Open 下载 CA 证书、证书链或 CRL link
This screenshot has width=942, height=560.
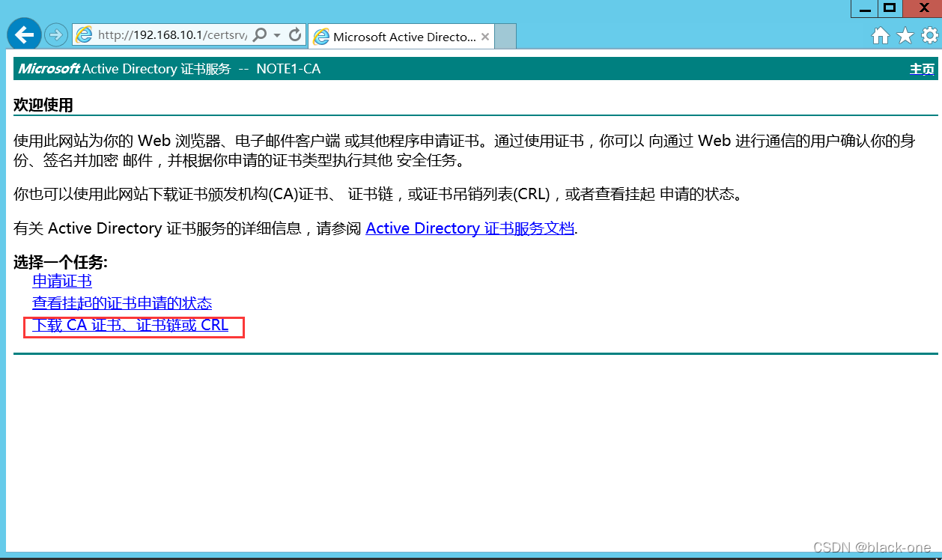(130, 326)
